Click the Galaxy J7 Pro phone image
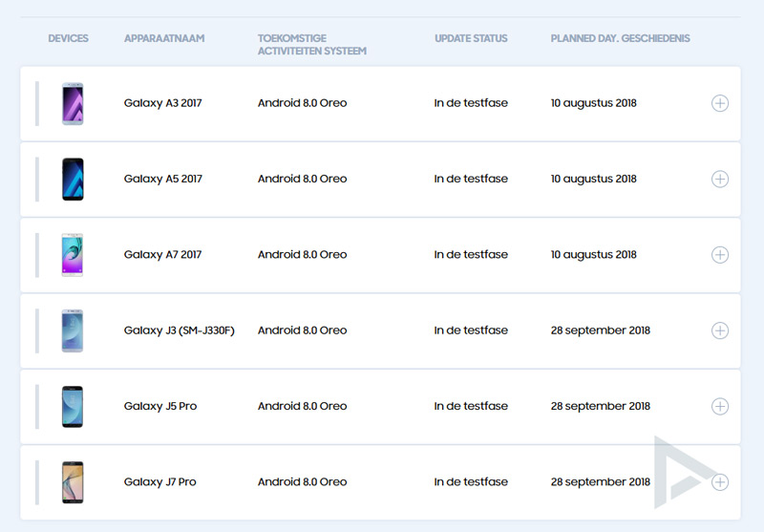The image size is (764, 532). (x=73, y=482)
